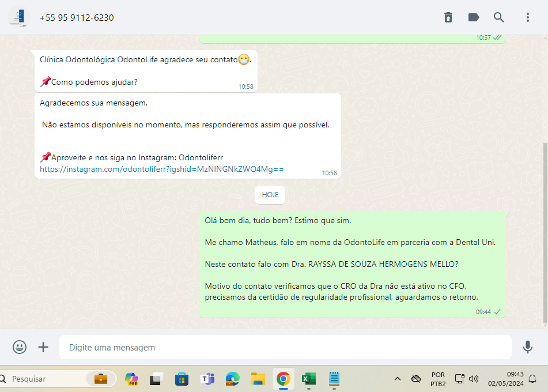This screenshot has height=392, width=548.
Task: Focus the 'Digite uma mensagem' field
Action: point(285,347)
